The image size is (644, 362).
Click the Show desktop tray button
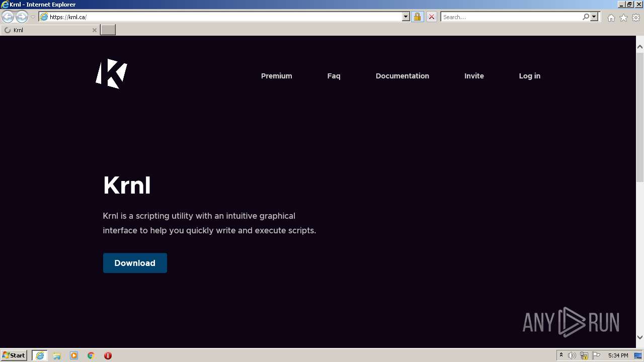[638, 355]
